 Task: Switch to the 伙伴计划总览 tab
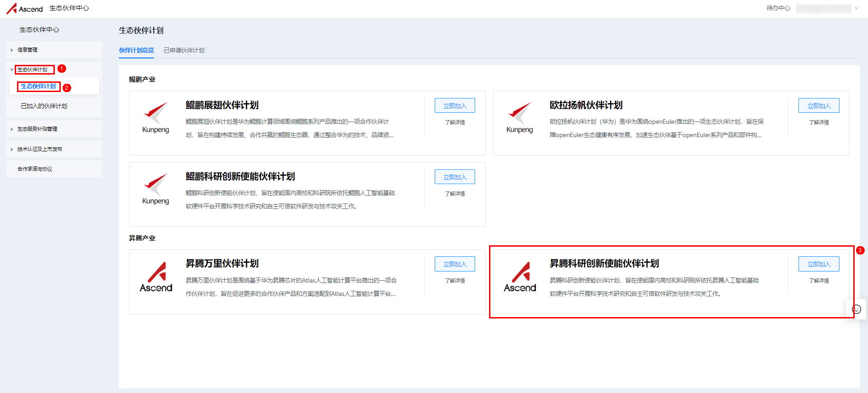(136, 50)
